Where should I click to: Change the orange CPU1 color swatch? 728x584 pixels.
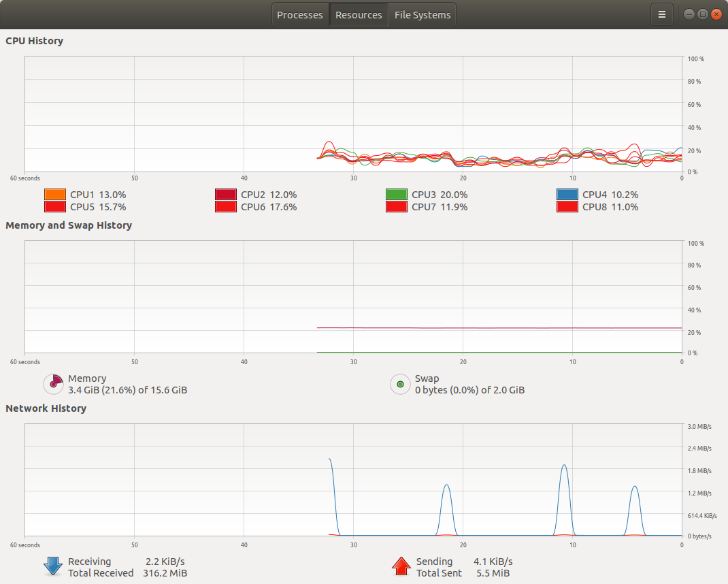tap(55, 194)
